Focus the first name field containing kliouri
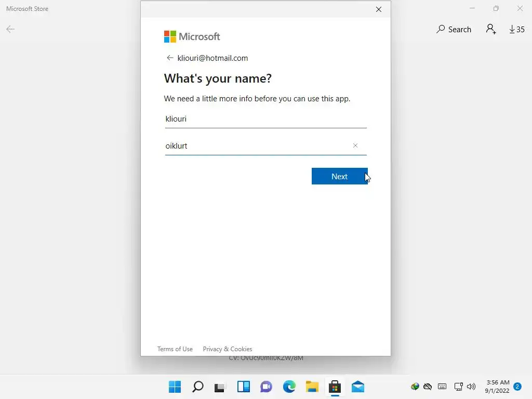532x399 pixels. [x=265, y=119]
